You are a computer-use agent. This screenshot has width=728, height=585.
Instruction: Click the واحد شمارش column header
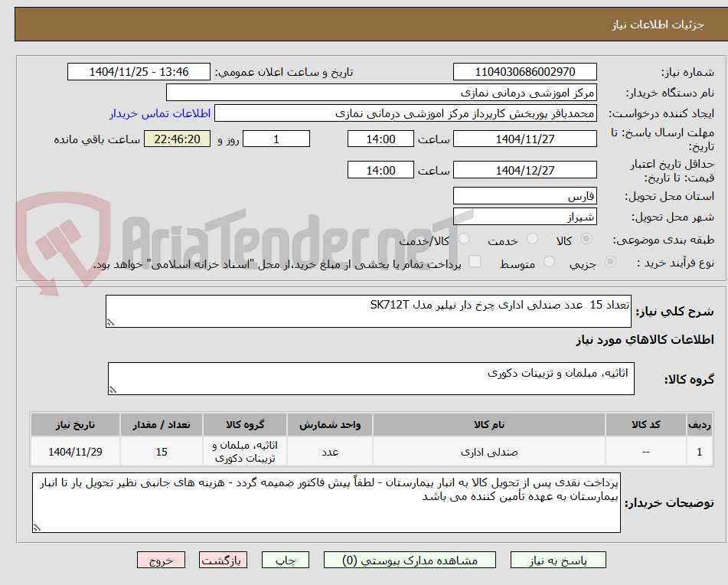click(330, 425)
